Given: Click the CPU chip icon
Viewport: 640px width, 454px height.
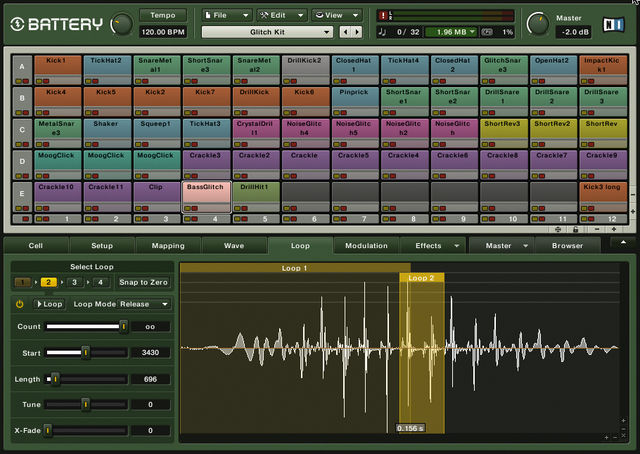Looking at the screenshot, I should 487,32.
